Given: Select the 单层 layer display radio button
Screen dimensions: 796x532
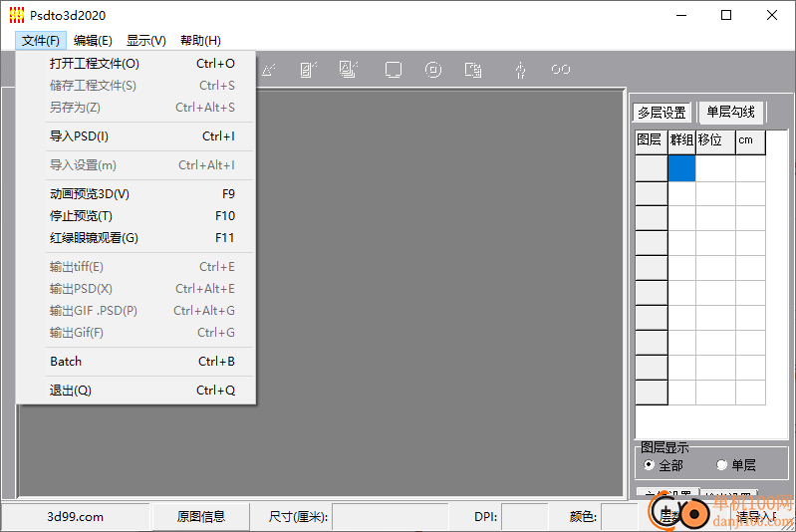Looking at the screenshot, I should tap(722, 465).
